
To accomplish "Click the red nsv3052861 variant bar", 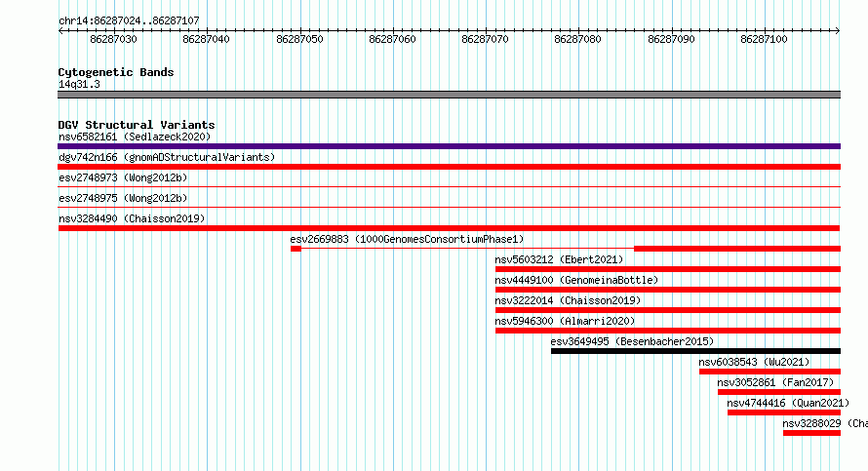I will coord(779,392).
